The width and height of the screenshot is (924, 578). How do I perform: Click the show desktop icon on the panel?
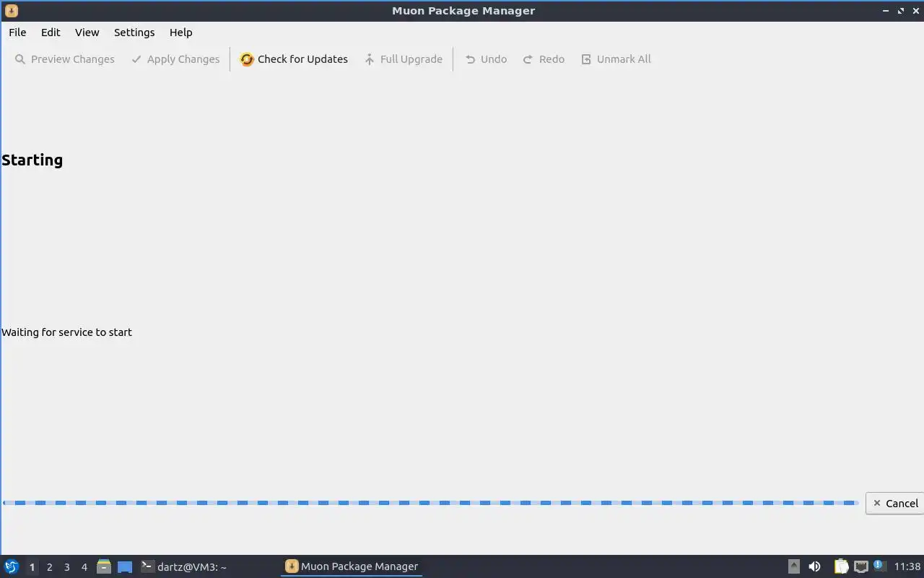[125, 567]
